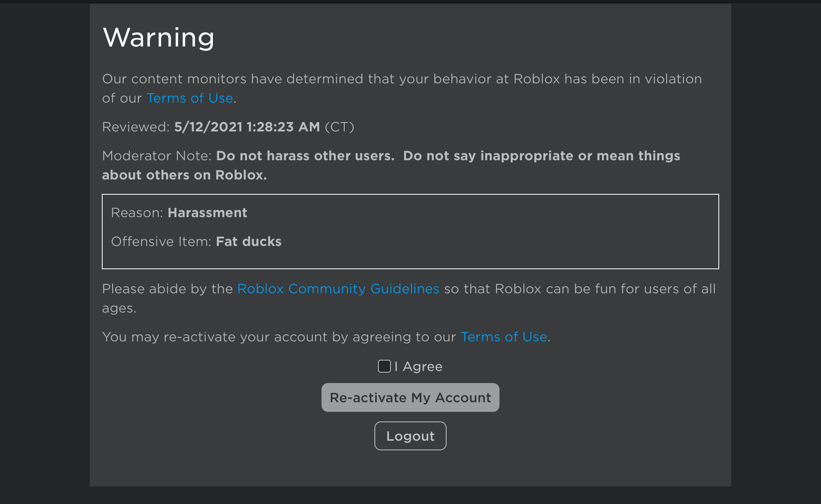Open the Roblox Community Guidelines link

(x=338, y=289)
